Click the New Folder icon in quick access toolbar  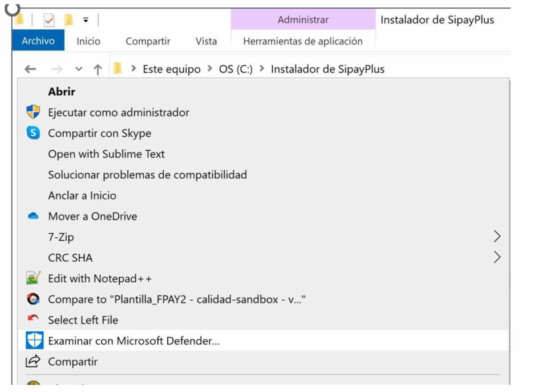[x=69, y=20]
